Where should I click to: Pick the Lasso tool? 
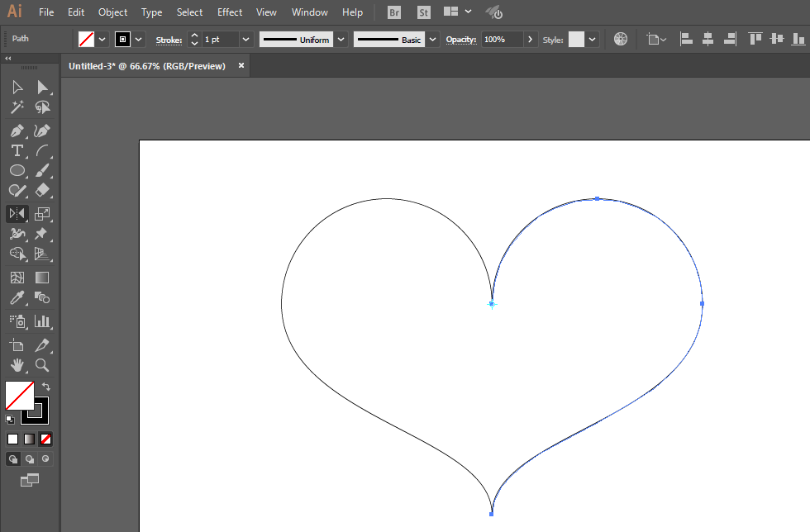click(x=42, y=107)
